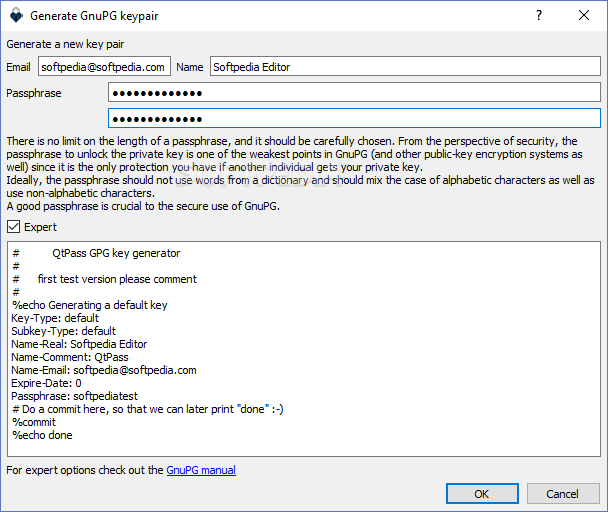608x512 pixels.
Task: Click the 'Name-Comment: QtPass' line
Action: click(70, 357)
